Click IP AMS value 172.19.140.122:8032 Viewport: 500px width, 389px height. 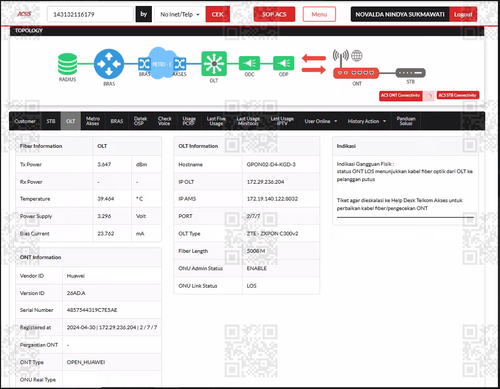coord(272,199)
